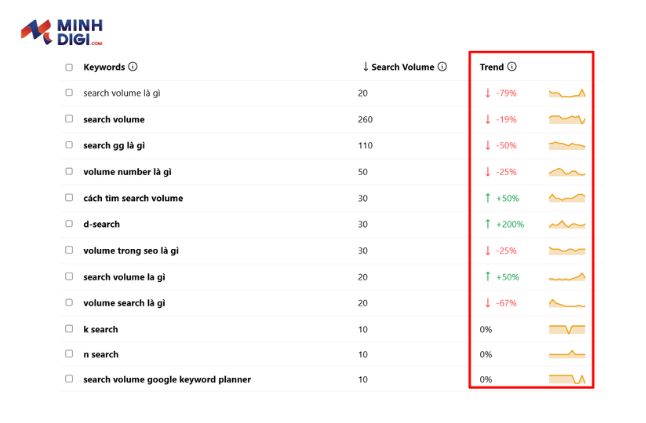Check the box for search gg là gì
The width and height of the screenshot is (646, 423).
click(69, 145)
